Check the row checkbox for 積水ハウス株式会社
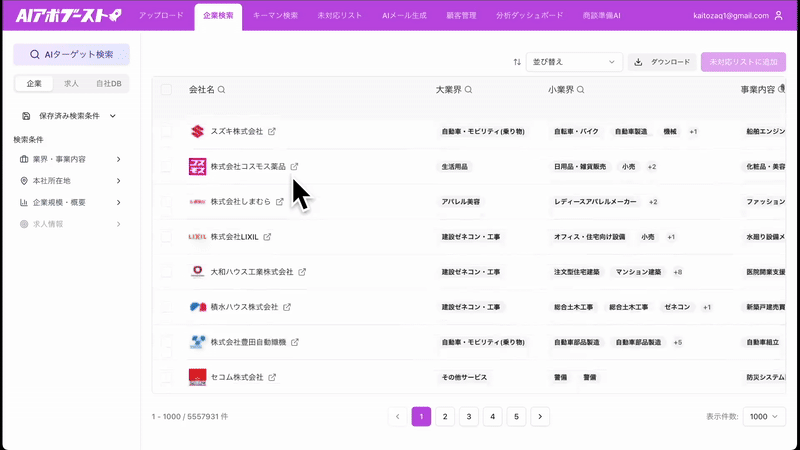The height and width of the screenshot is (450, 800). 166,307
